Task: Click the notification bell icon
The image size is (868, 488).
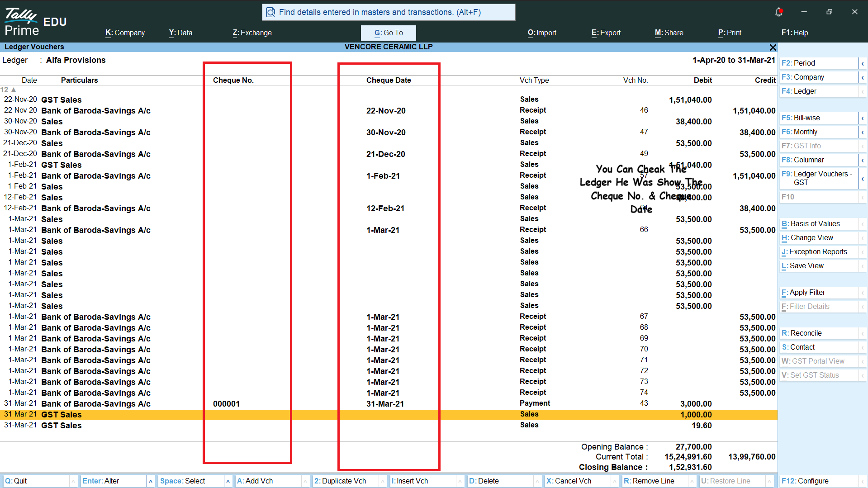Action: (x=778, y=12)
